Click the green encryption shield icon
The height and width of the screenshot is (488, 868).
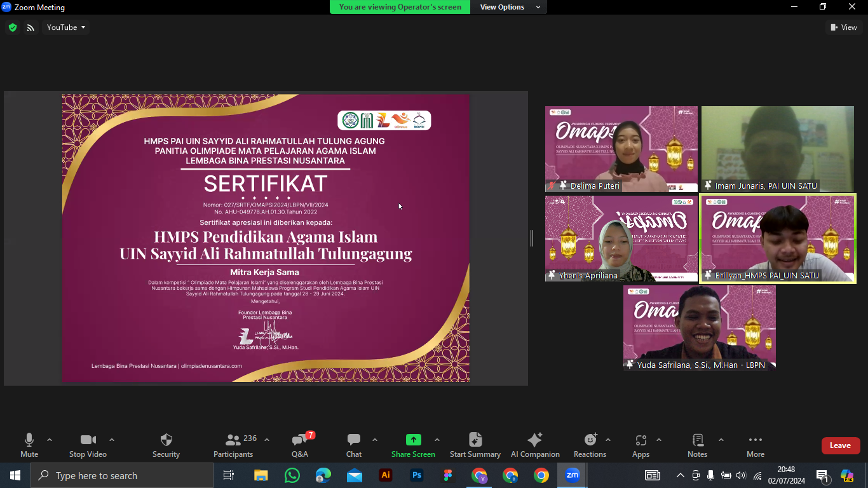pos(13,27)
